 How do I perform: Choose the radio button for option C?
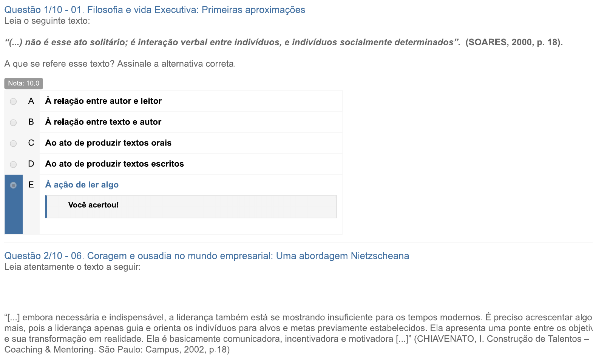tap(13, 143)
